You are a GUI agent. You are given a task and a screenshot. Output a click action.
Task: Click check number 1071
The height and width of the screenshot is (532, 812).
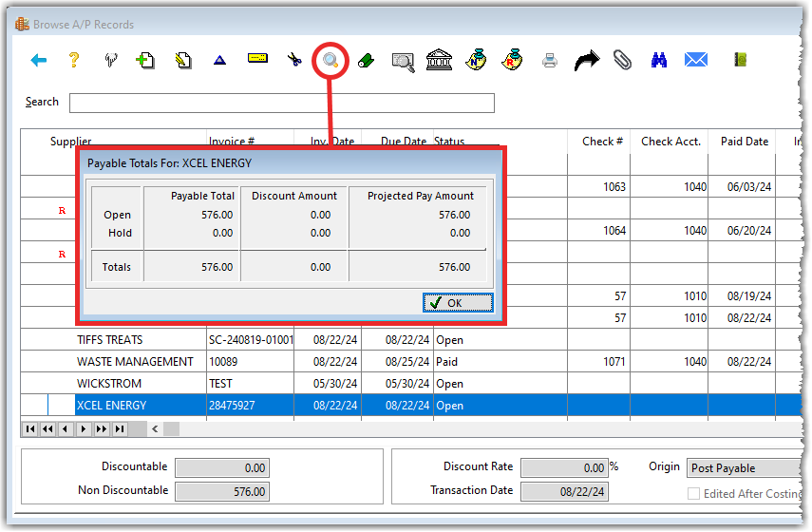(614, 362)
